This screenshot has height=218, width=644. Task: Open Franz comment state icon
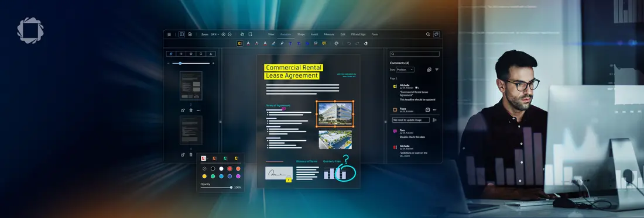[x=427, y=110]
